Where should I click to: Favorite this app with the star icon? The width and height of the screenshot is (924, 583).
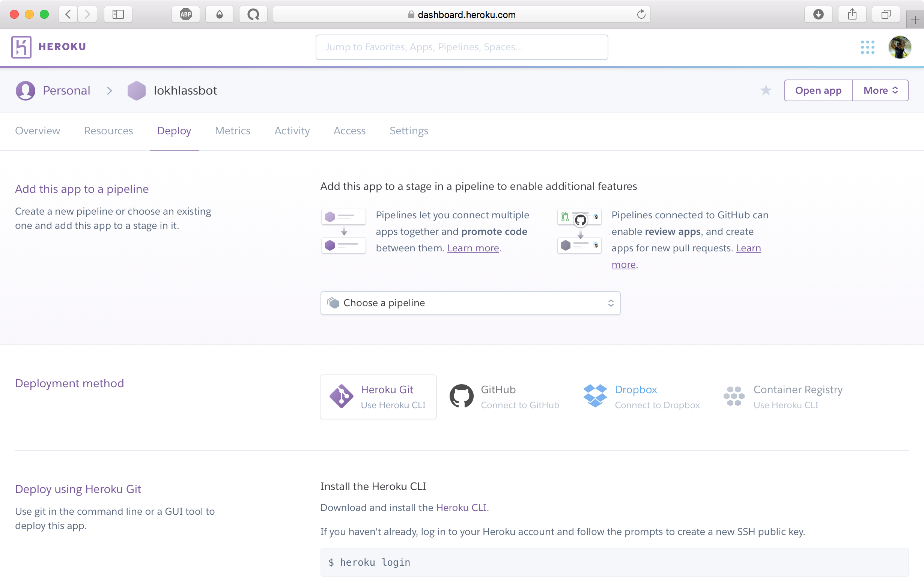[x=766, y=90]
